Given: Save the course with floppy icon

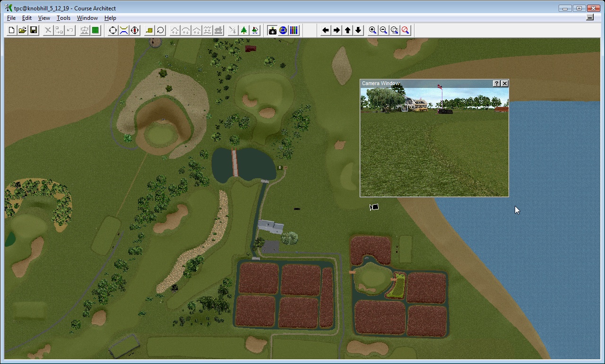Looking at the screenshot, I should (x=34, y=30).
